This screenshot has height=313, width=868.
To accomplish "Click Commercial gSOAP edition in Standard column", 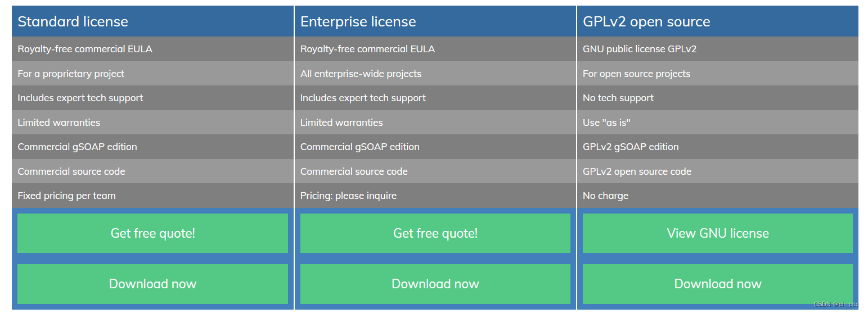I will (x=152, y=147).
